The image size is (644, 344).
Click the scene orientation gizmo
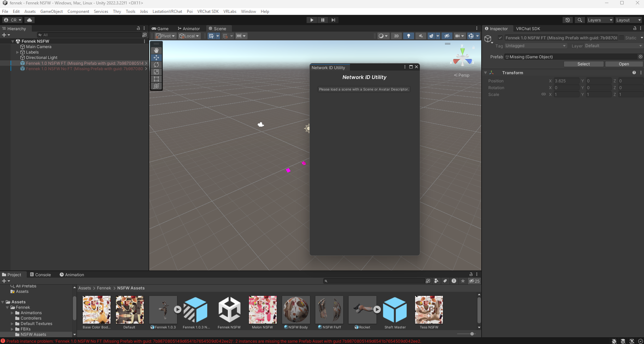click(x=462, y=58)
